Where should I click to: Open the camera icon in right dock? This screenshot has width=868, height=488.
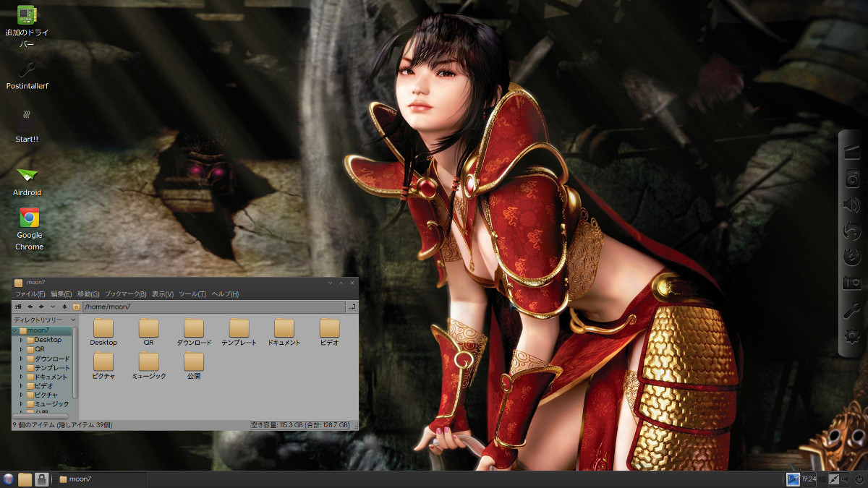tap(852, 283)
